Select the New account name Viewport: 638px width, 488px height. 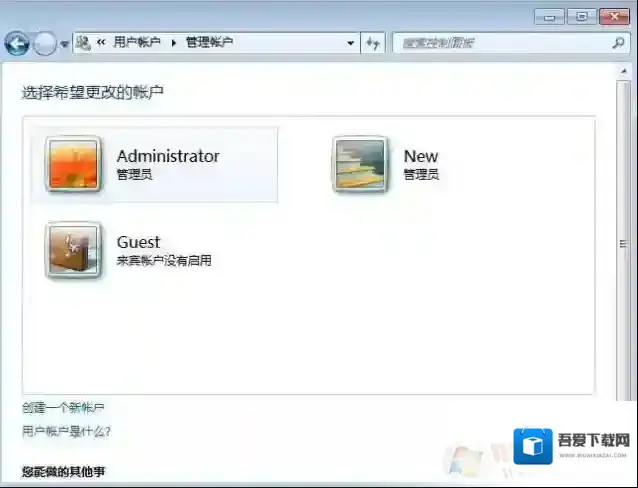coord(421,156)
